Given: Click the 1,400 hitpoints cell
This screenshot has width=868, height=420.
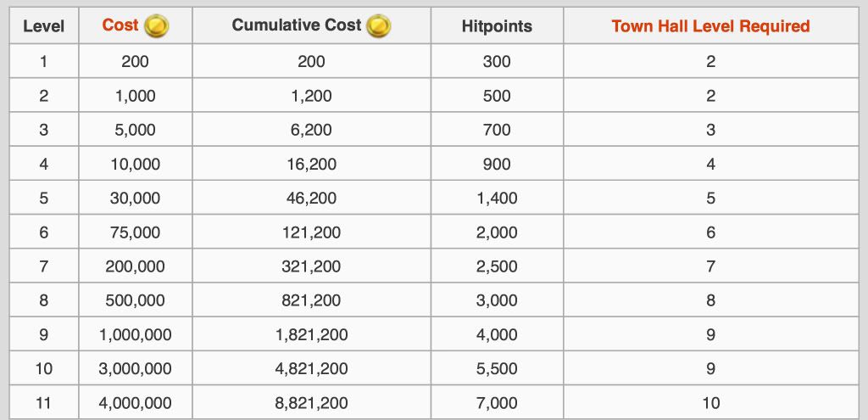Looking at the screenshot, I should 497,198.
